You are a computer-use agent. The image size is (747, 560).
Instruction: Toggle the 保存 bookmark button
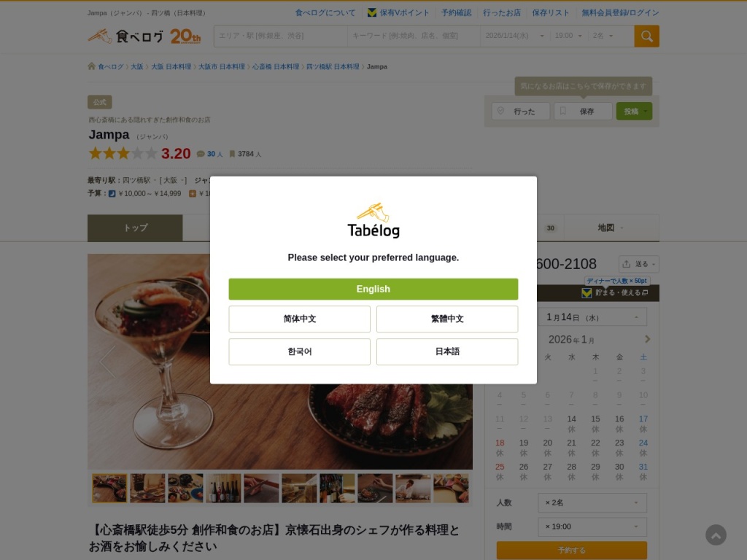[x=583, y=112]
